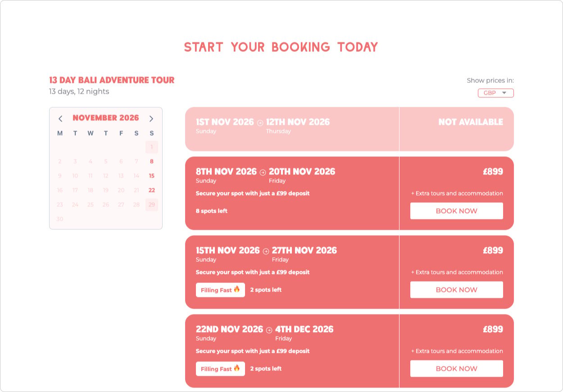The width and height of the screenshot is (563, 392).
Task: Select November 15 in the calendar
Action: (152, 176)
